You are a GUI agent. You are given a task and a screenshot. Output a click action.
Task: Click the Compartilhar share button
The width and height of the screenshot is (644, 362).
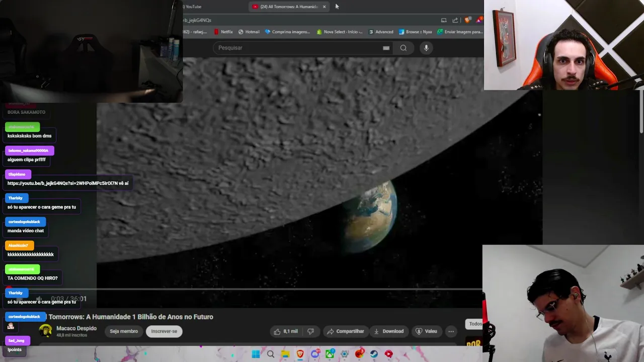[x=345, y=331]
